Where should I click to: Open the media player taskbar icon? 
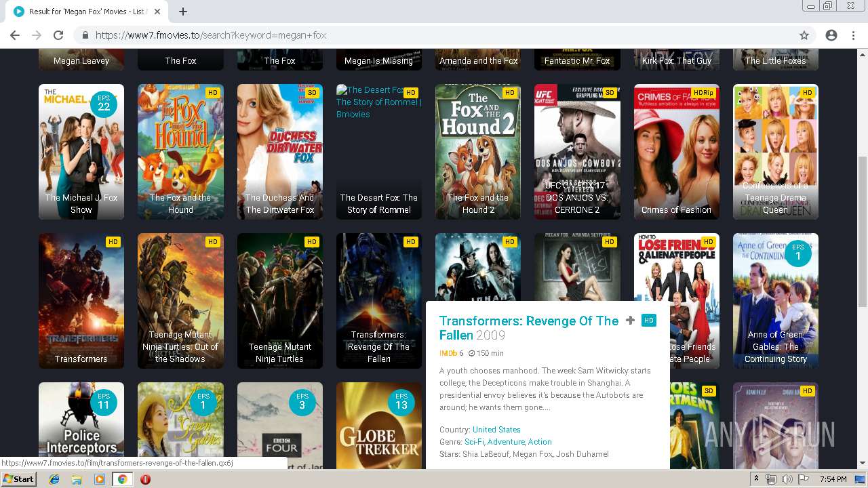tap(100, 479)
